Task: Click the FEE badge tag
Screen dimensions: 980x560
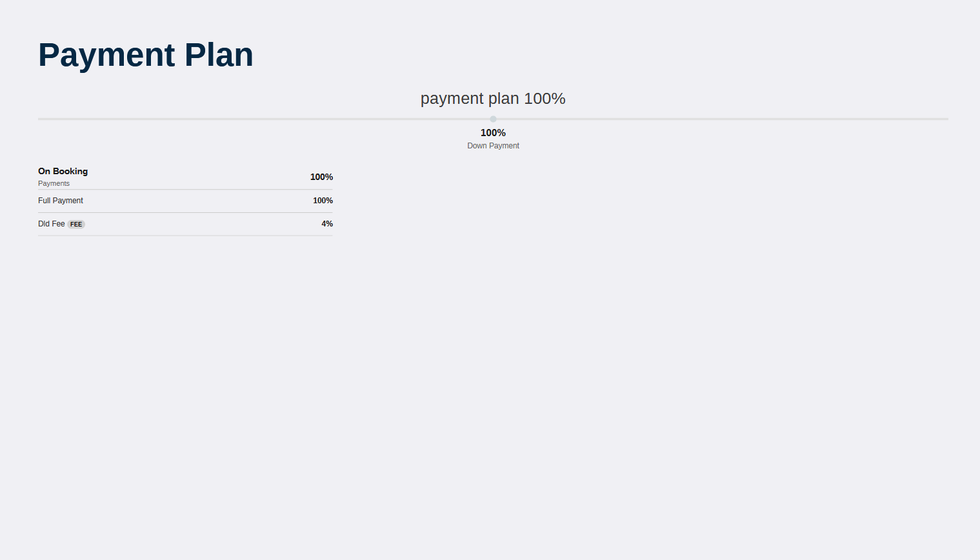Action: pos(76,225)
